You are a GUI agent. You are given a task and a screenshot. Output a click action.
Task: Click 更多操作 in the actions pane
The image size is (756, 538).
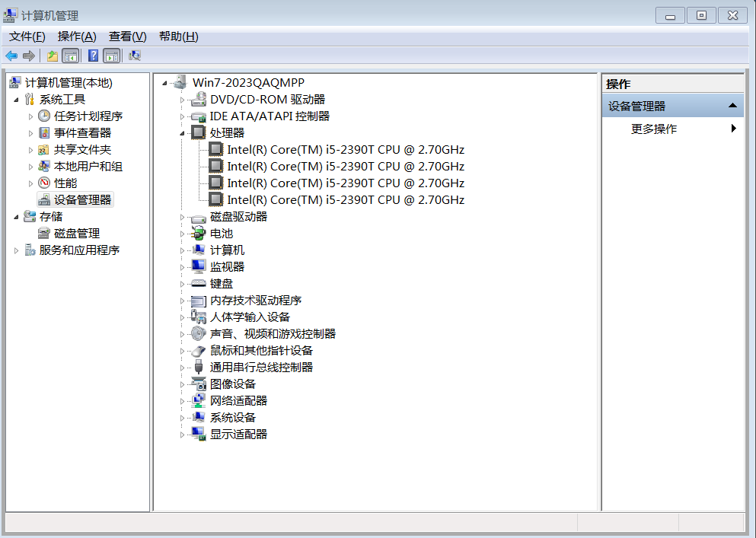(653, 129)
